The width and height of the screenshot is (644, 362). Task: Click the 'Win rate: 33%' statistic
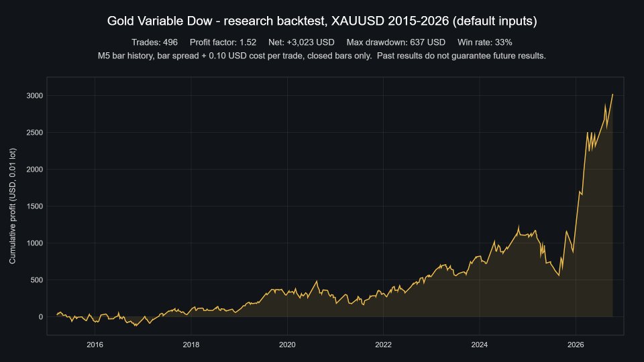[484, 42]
